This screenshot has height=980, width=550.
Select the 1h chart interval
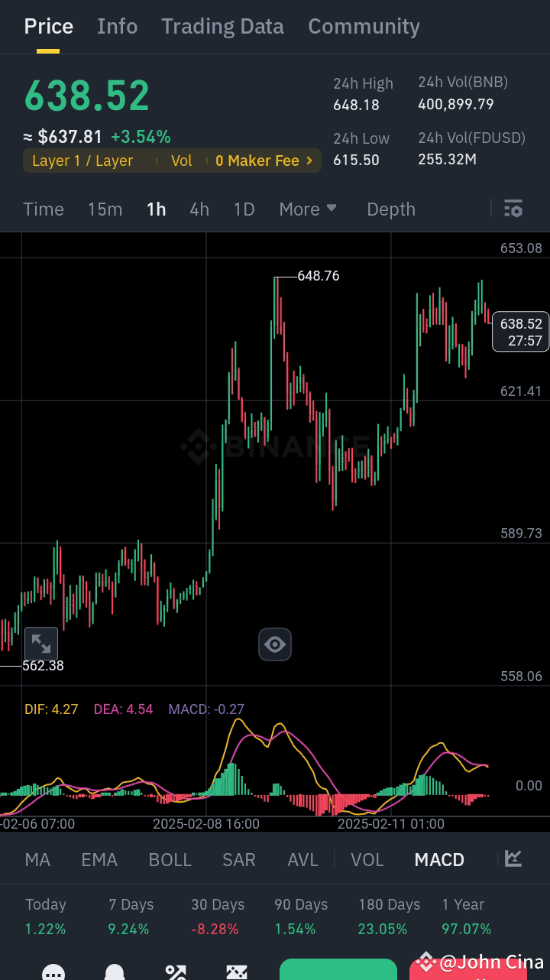point(157,209)
